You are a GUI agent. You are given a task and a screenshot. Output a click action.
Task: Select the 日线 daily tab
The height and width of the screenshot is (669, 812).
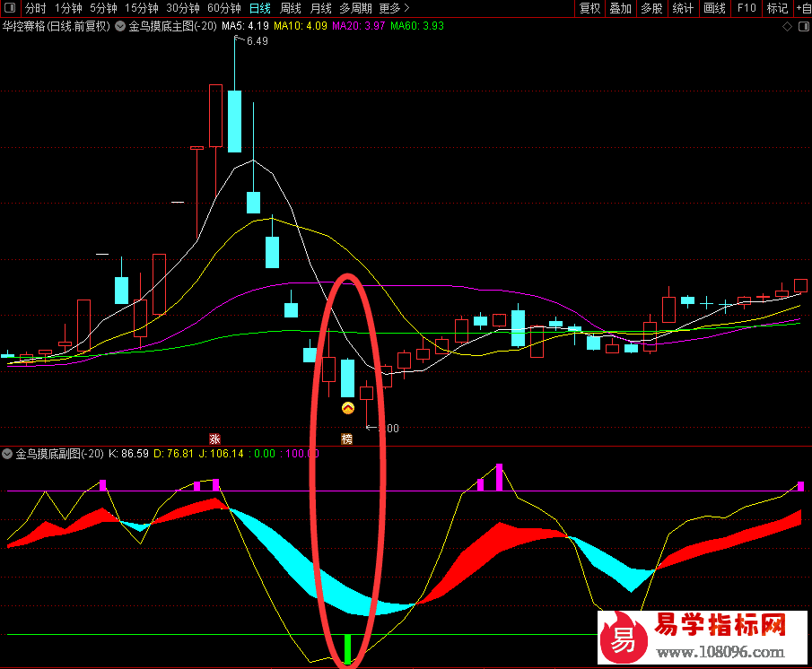coord(260,8)
